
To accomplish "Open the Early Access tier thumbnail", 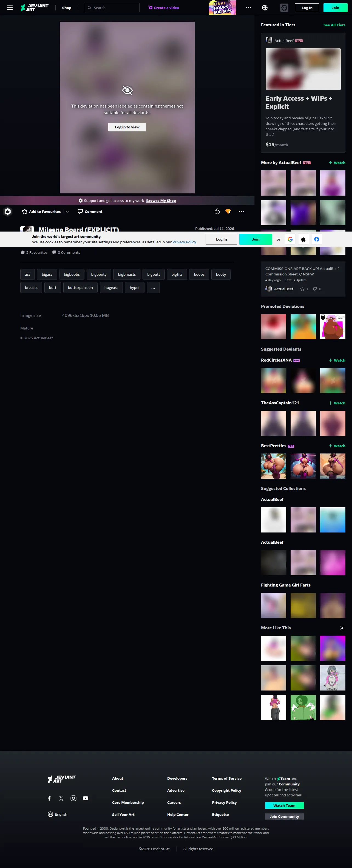I will coord(303,69).
